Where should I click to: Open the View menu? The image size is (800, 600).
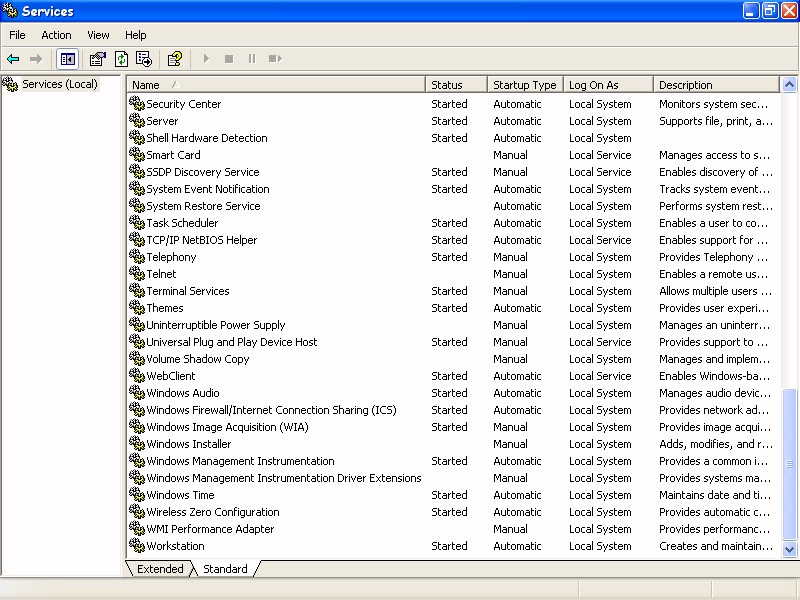tap(98, 35)
